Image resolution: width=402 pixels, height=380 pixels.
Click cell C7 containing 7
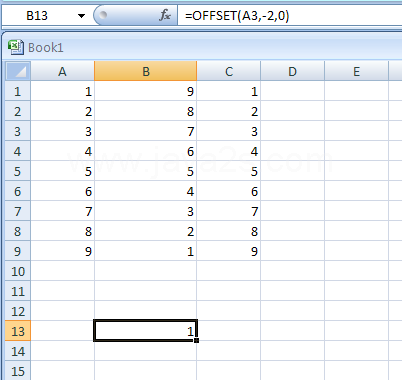click(229, 211)
